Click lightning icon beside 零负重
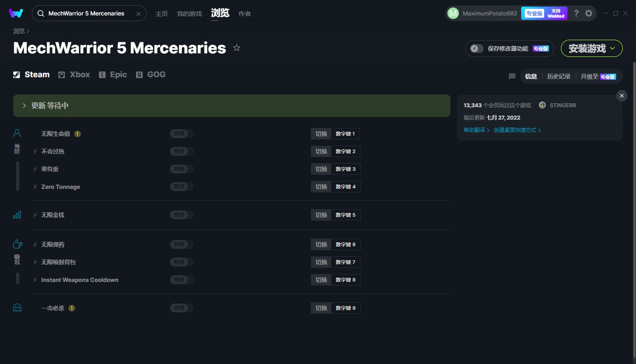636x364 pixels. [x=35, y=169]
